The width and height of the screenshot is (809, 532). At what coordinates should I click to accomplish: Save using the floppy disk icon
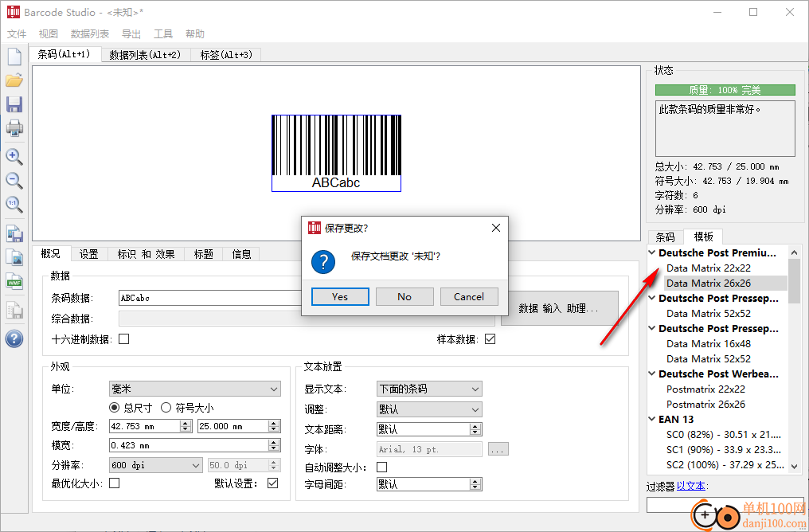point(14,104)
